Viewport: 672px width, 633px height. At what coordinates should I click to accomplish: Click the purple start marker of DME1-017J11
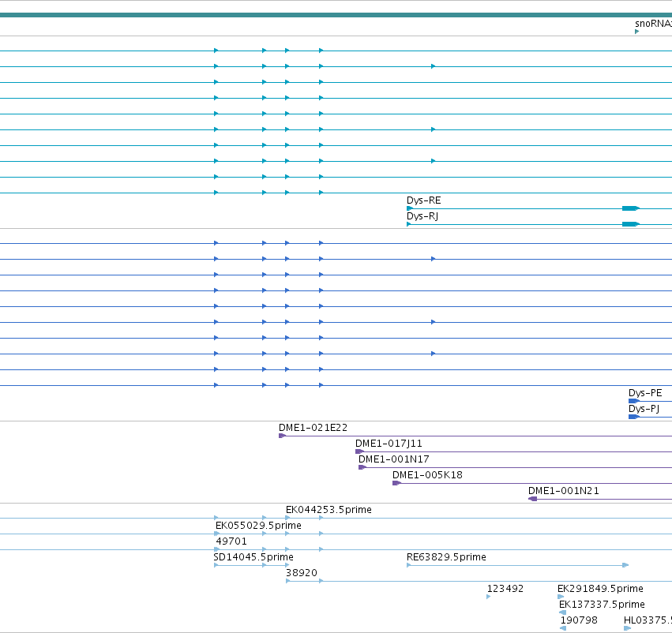pyautogui.click(x=359, y=451)
